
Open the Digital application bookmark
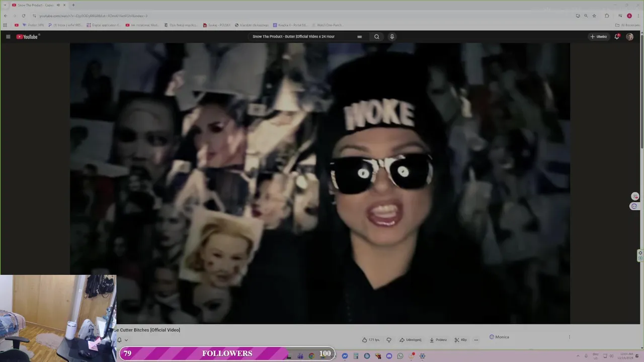point(103,25)
